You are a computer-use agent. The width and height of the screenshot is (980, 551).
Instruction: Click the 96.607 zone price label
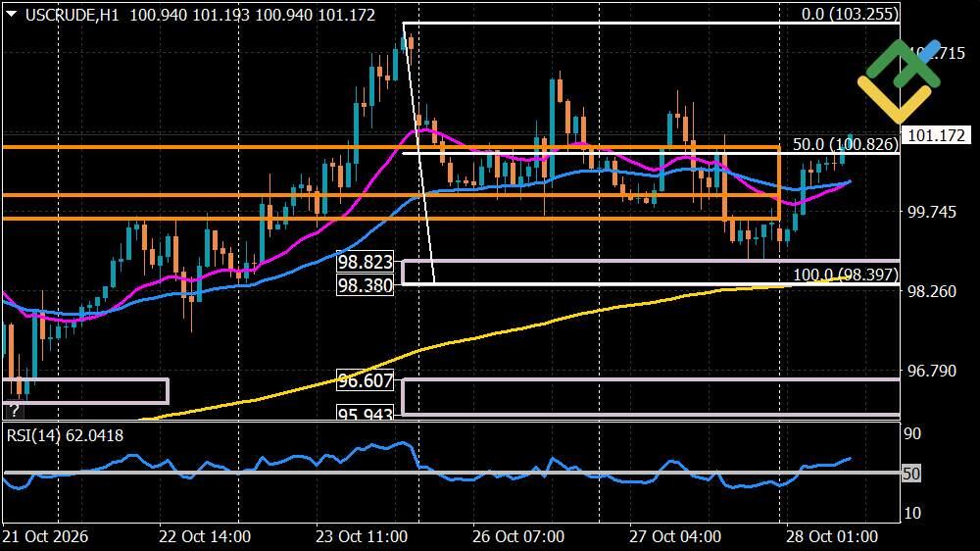tap(365, 380)
